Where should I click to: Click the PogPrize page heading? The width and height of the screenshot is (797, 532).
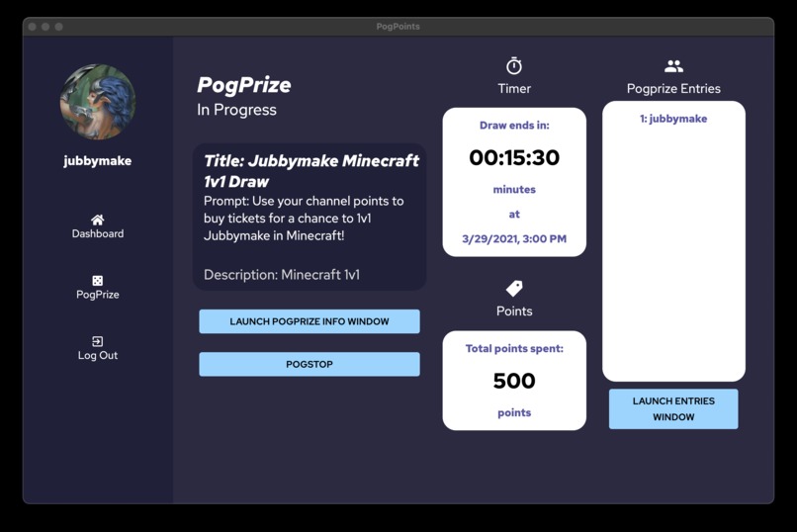coord(244,85)
